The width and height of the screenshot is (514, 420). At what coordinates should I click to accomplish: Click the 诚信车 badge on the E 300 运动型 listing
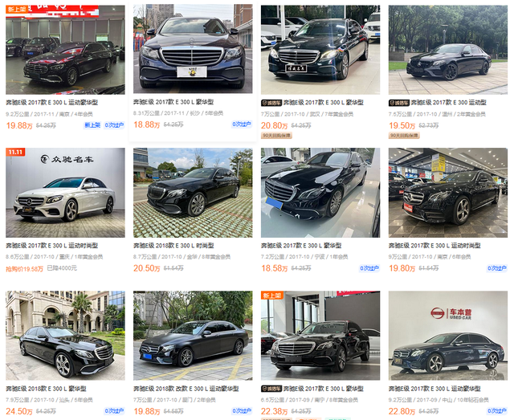399,103
